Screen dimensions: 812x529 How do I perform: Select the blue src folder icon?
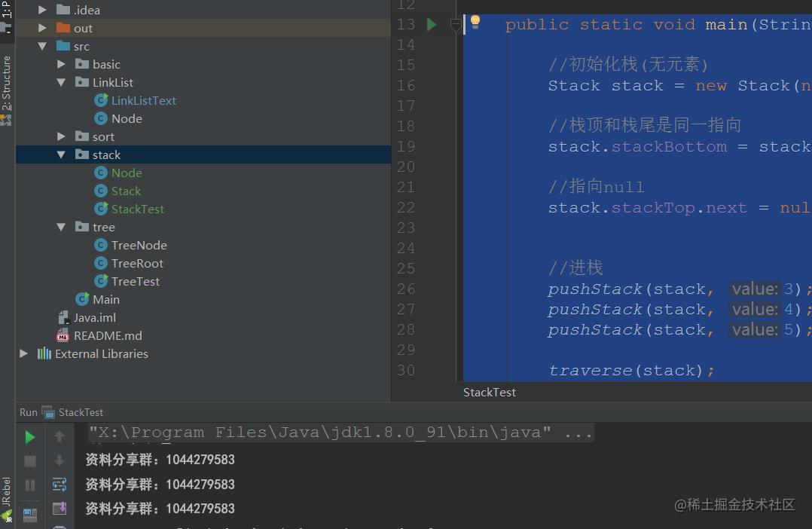click(x=63, y=46)
